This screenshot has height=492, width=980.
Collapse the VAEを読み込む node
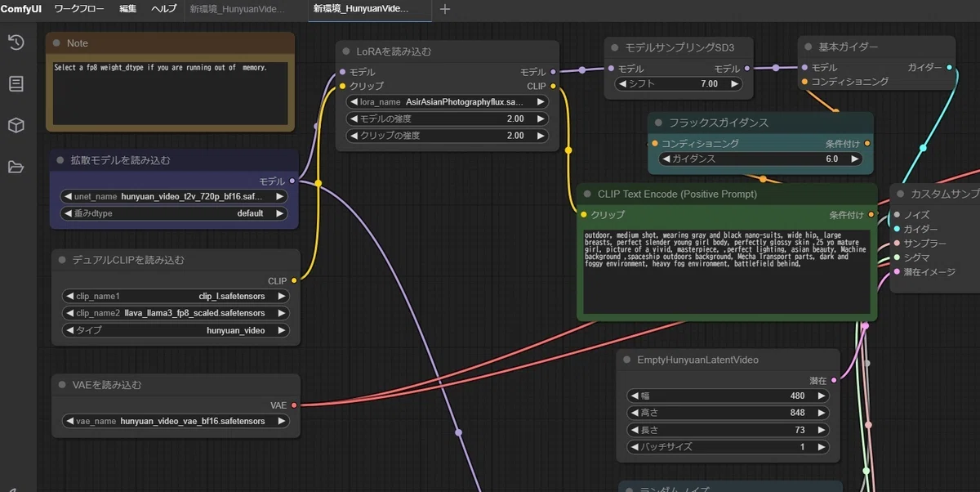61,384
